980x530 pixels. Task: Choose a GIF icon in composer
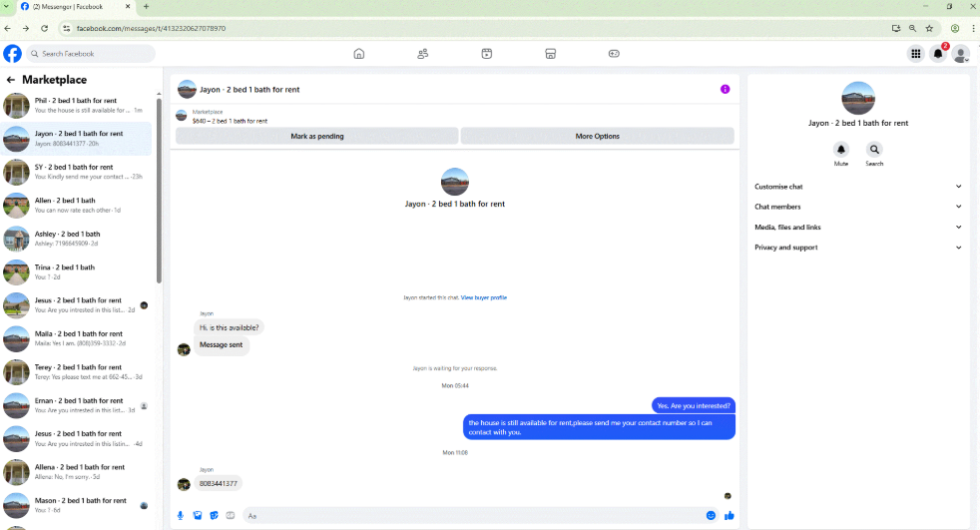click(231, 516)
